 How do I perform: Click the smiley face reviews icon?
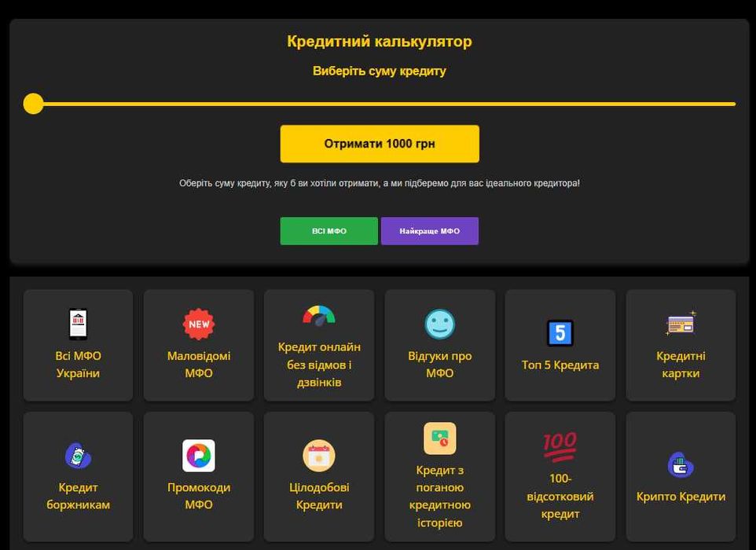click(440, 324)
